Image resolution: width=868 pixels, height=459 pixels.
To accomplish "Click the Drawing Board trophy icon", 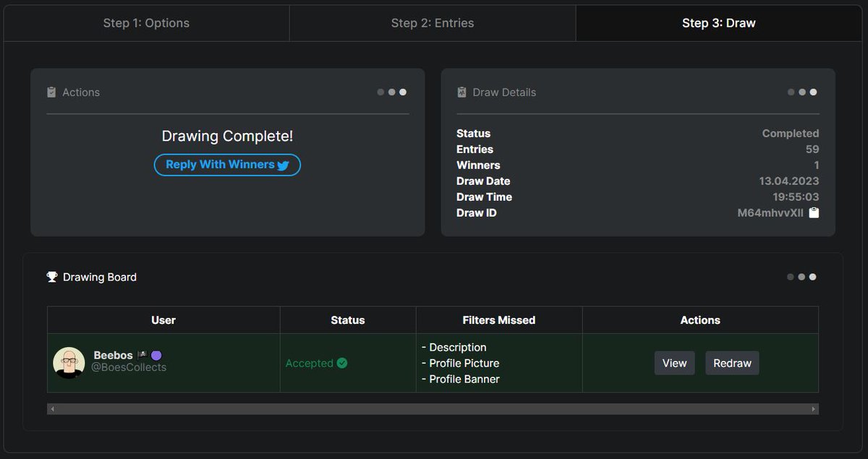I will click(x=52, y=277).
